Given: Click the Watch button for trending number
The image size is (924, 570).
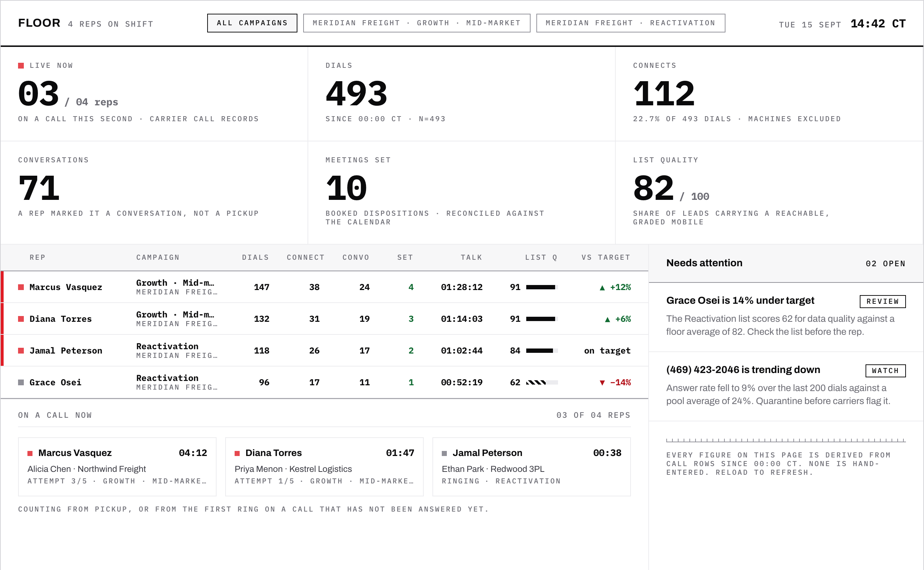Looking at the screenshot, I should (885, 370).
